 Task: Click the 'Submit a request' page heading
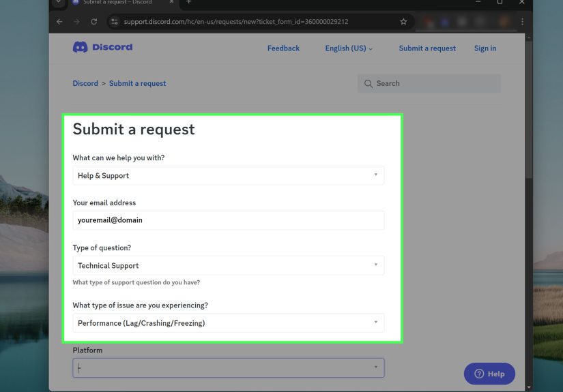pos(134,129)
